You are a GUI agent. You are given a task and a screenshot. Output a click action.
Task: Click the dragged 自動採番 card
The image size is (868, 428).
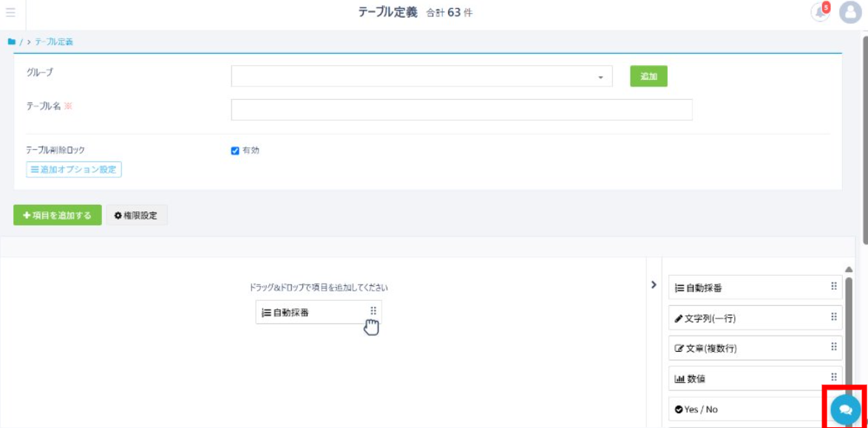tap(319, 312)
